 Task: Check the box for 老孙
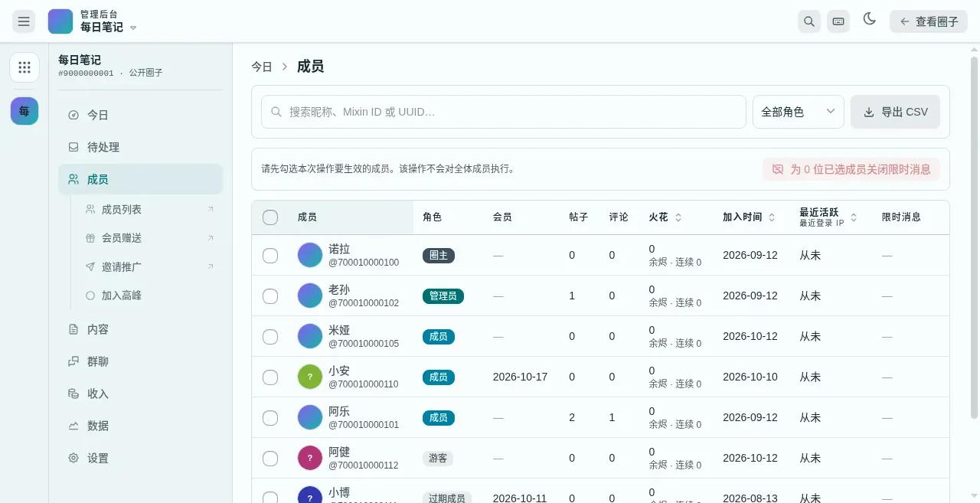(270, 296)
